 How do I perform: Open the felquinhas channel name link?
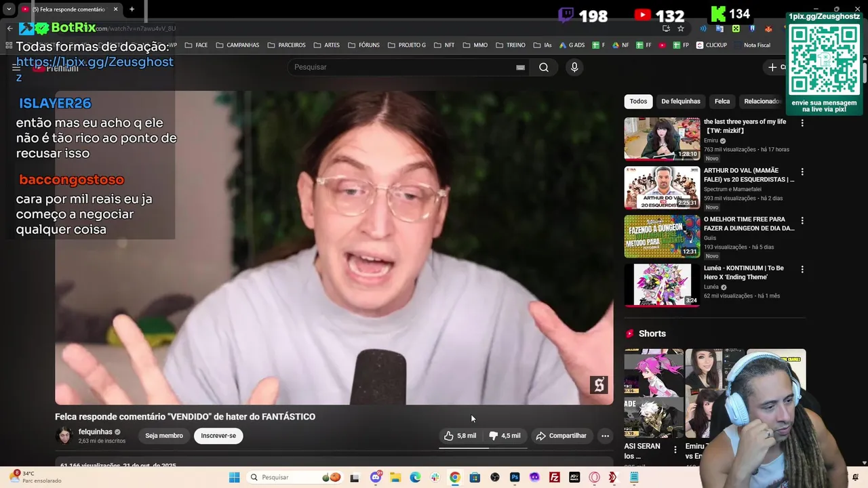tap(95, 432)
